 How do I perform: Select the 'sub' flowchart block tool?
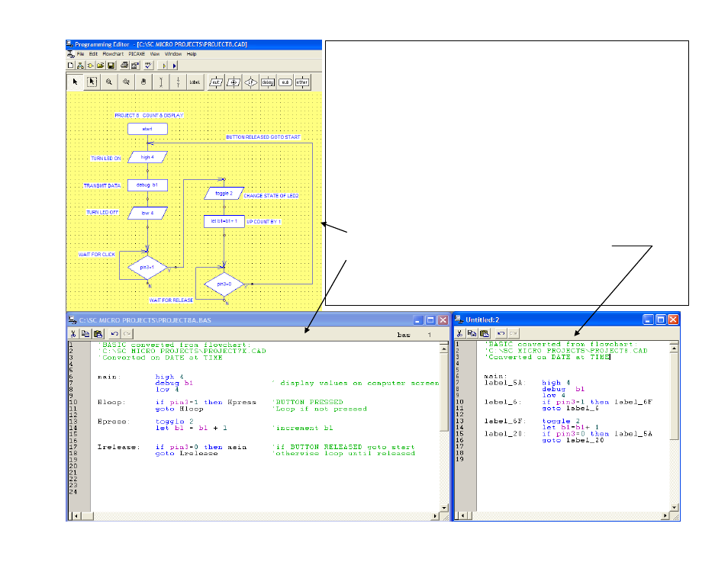click(x=285, y=82)
